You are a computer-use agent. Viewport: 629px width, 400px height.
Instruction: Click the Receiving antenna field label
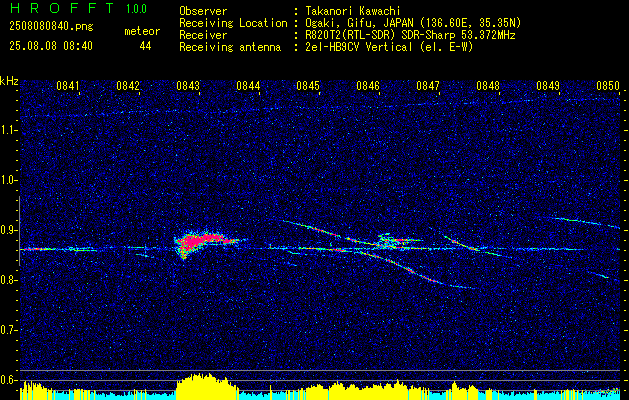pyautogui.click(x=230, y=47)
